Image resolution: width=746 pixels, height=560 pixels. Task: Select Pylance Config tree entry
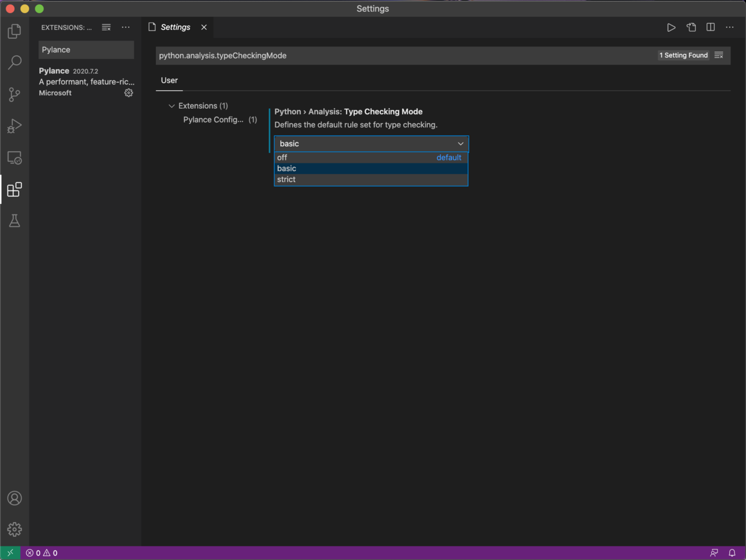213,120
